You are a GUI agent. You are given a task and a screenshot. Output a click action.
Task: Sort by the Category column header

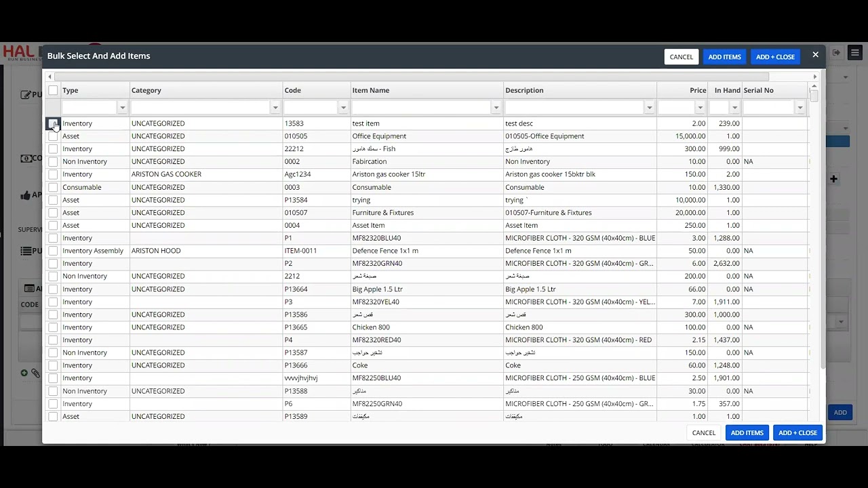click(x=206, y=90)
